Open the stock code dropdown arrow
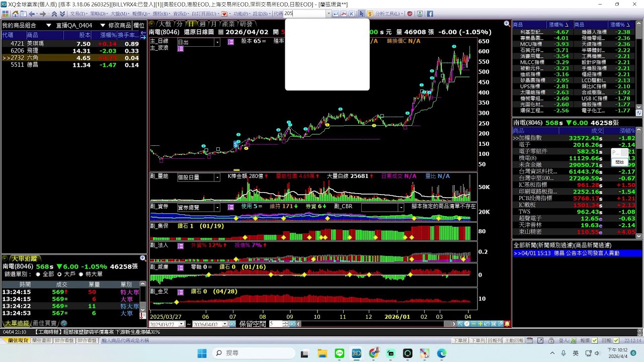 [329, 14]
